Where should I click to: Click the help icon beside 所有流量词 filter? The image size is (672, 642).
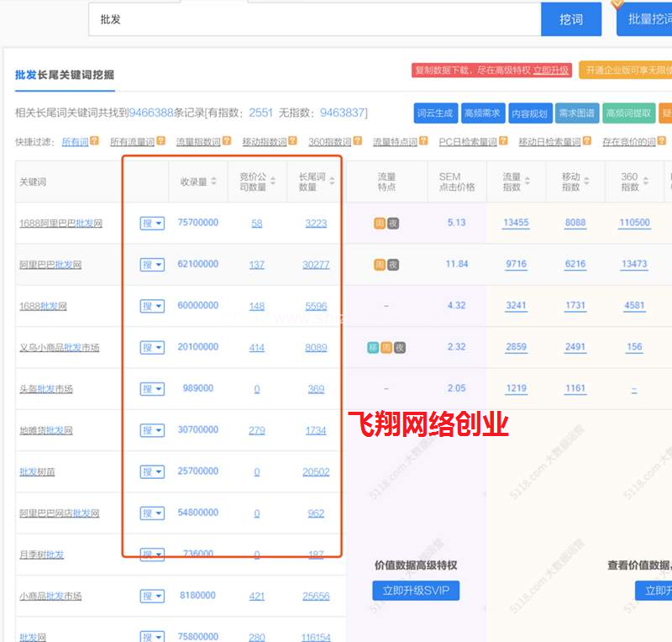(x=160, y=143)
